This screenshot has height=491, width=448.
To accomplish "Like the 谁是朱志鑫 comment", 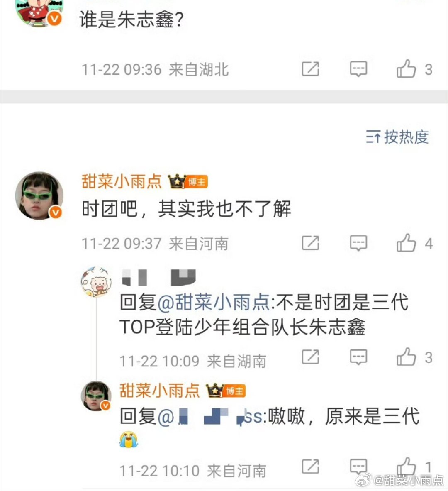I will (407, 69).
